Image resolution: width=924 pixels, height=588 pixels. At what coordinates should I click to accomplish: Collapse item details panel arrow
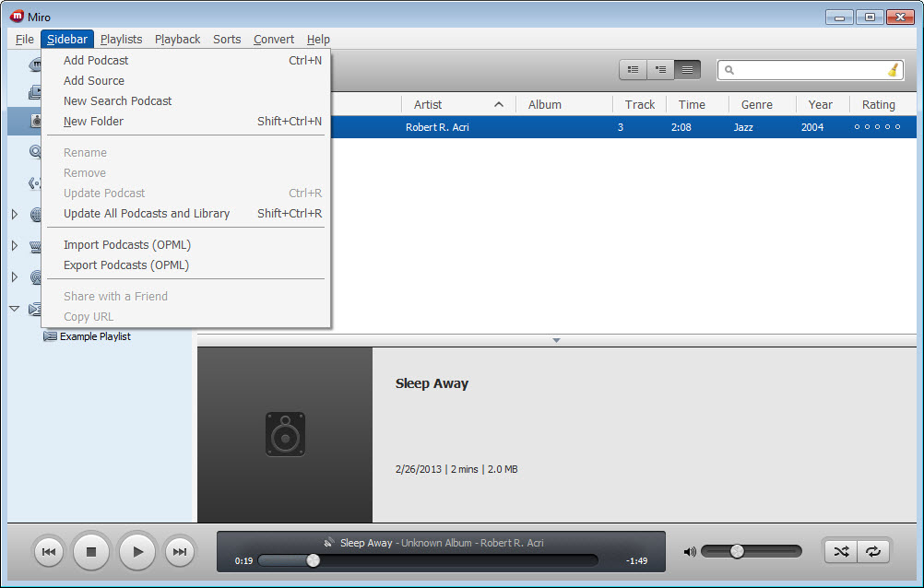[x=556, y=341]
